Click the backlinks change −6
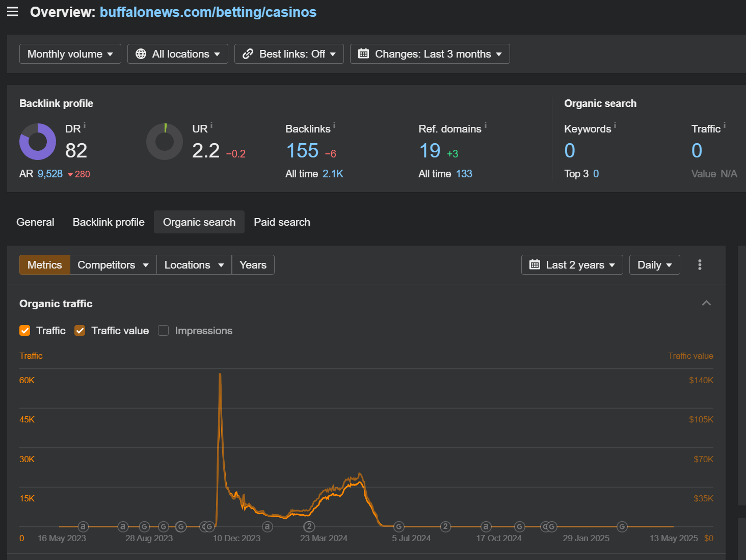Screen dimensions: 746x560 click(x=331, y=154)
